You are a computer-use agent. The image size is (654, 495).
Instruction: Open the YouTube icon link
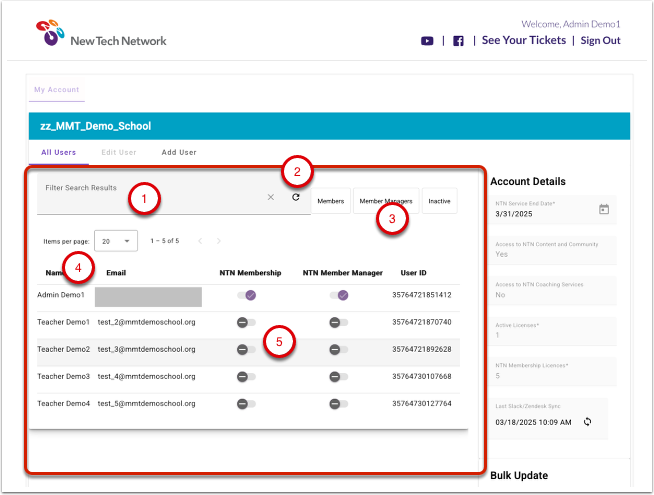coord(427,41)
